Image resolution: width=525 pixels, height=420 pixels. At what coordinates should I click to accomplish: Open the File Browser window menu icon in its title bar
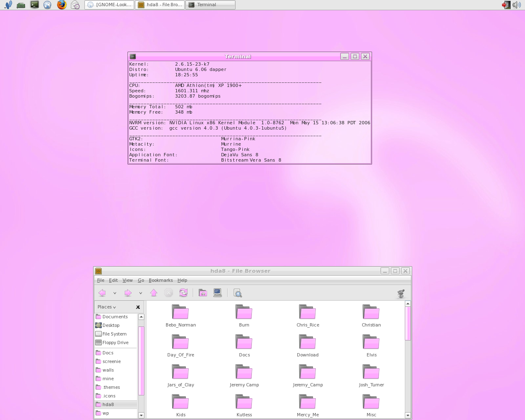[98, 271]
